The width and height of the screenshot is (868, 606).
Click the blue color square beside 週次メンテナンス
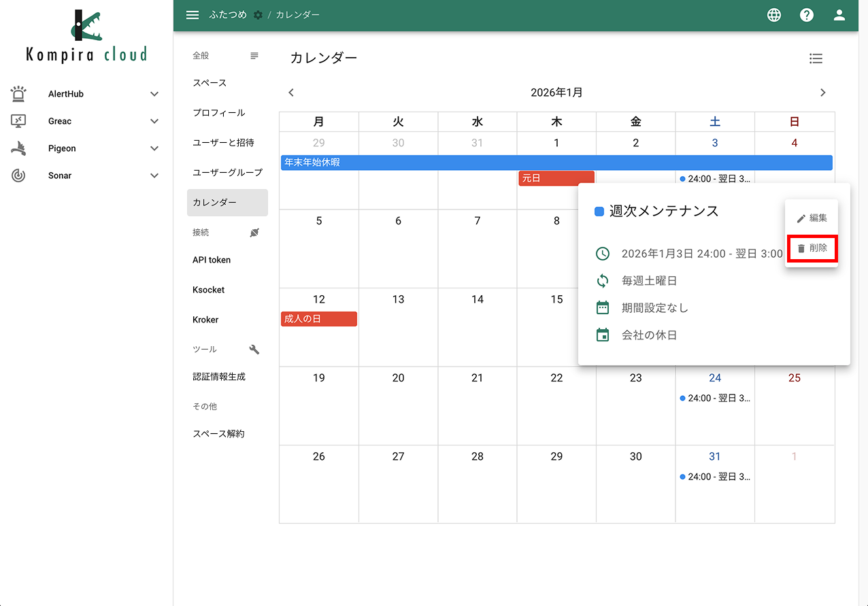coord(599,211)
